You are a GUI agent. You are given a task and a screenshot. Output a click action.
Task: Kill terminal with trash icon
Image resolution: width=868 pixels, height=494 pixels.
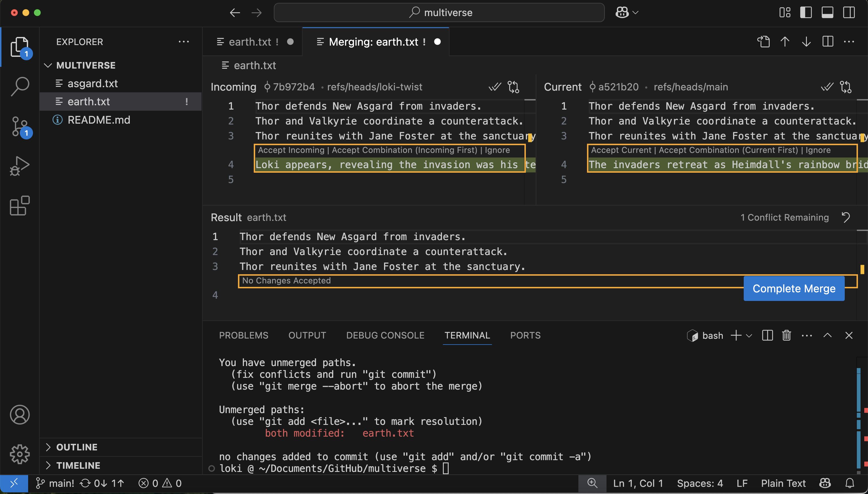(786, 336)
